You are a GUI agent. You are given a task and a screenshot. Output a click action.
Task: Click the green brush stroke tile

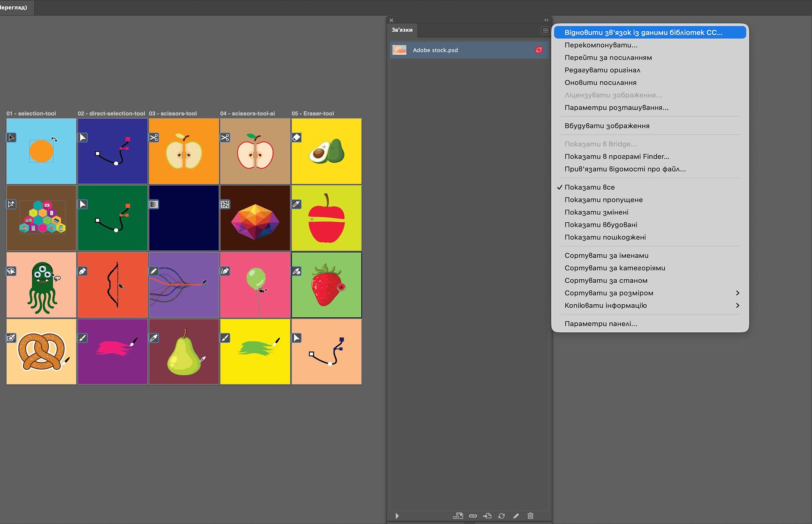coord(255,352)
